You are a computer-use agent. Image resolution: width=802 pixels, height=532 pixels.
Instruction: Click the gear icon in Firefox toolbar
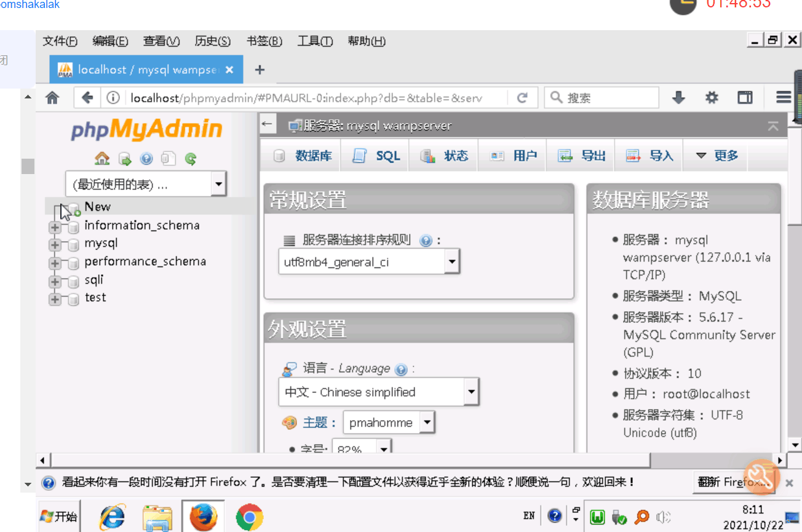712,97
